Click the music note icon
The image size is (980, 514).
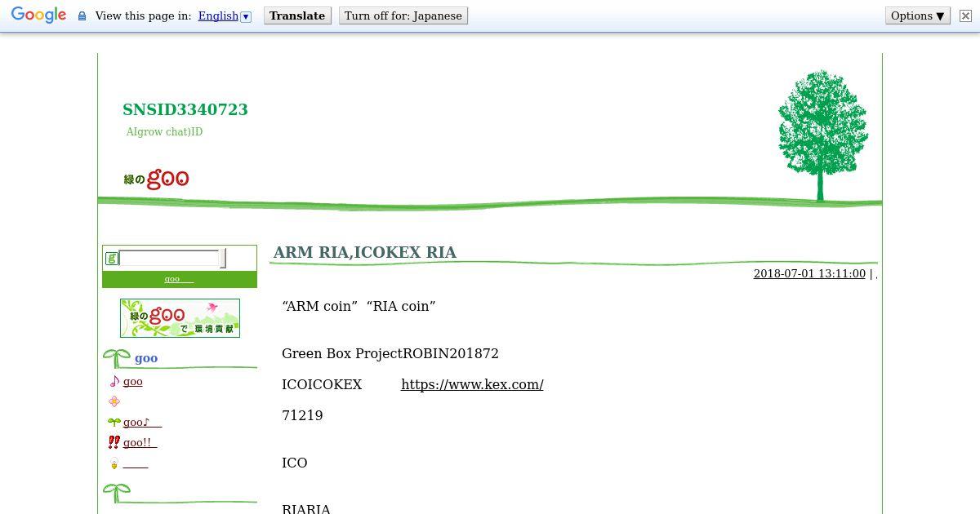[114, 381]
